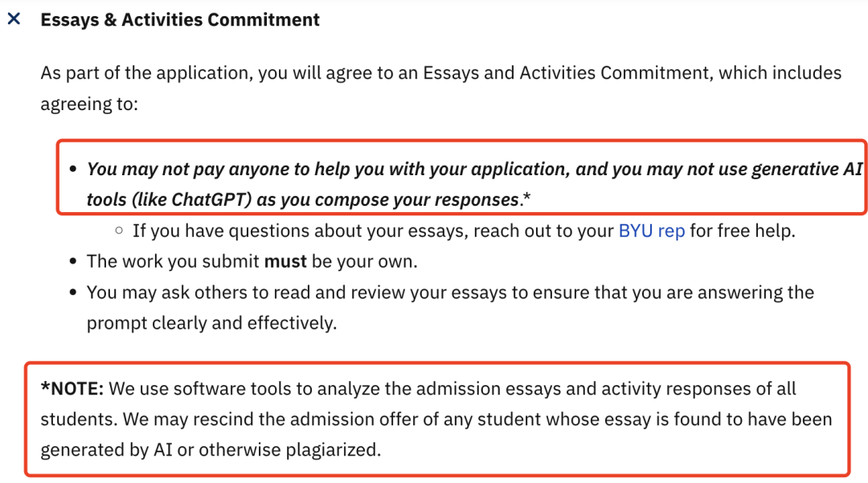
Task: Click the phrase 'generative AI' in italic bullet
Action: [806, 170]
